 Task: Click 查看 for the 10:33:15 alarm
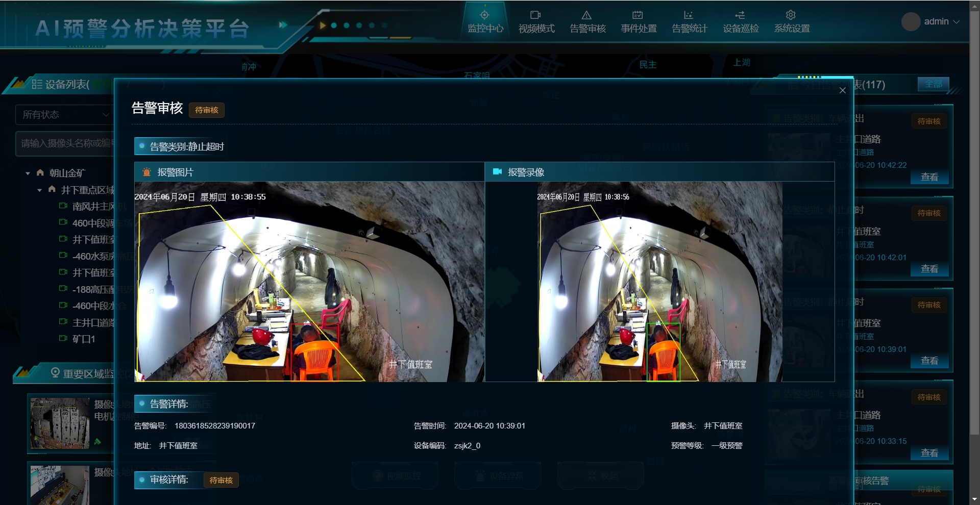[x=929, y=453]
